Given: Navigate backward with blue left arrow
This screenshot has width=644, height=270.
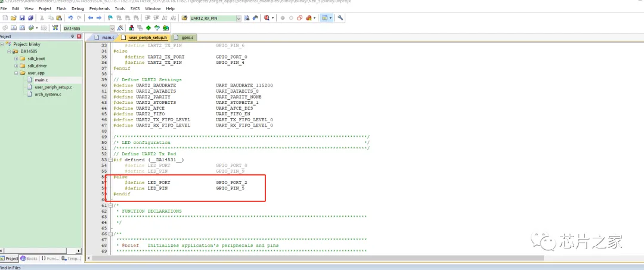Looking at the screenshot, I should pos(91,18).
